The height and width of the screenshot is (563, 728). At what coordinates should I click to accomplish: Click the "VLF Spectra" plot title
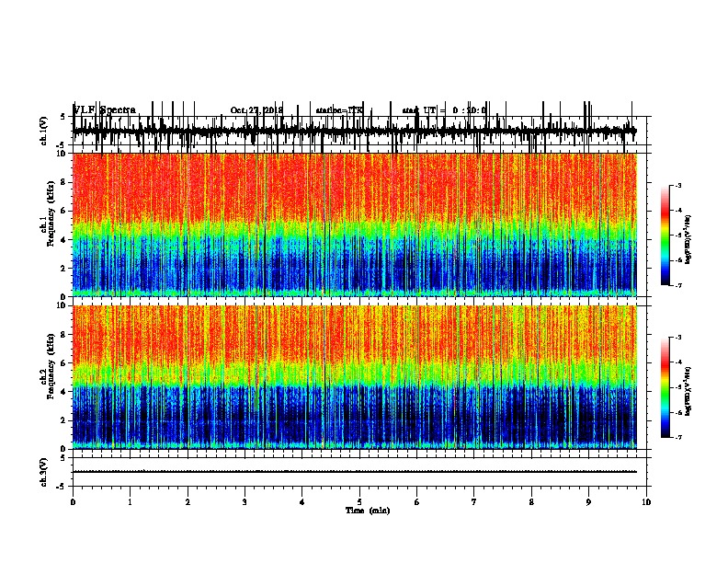[x=105, y=110]
